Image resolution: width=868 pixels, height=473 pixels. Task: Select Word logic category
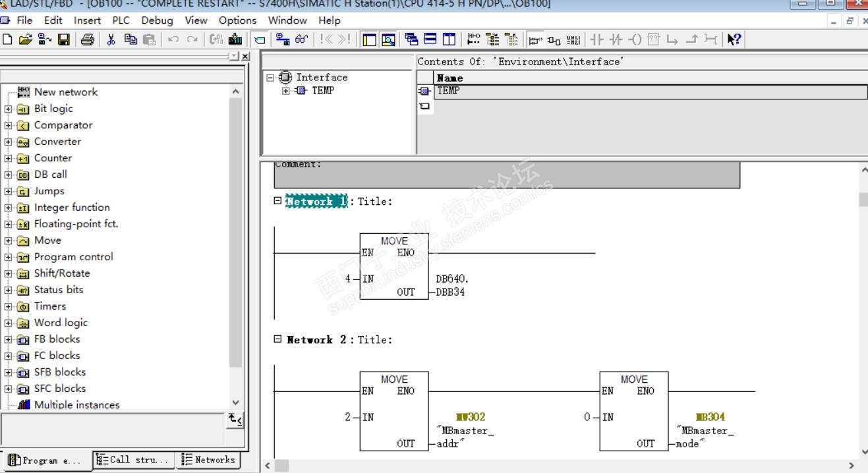[61, 323]
